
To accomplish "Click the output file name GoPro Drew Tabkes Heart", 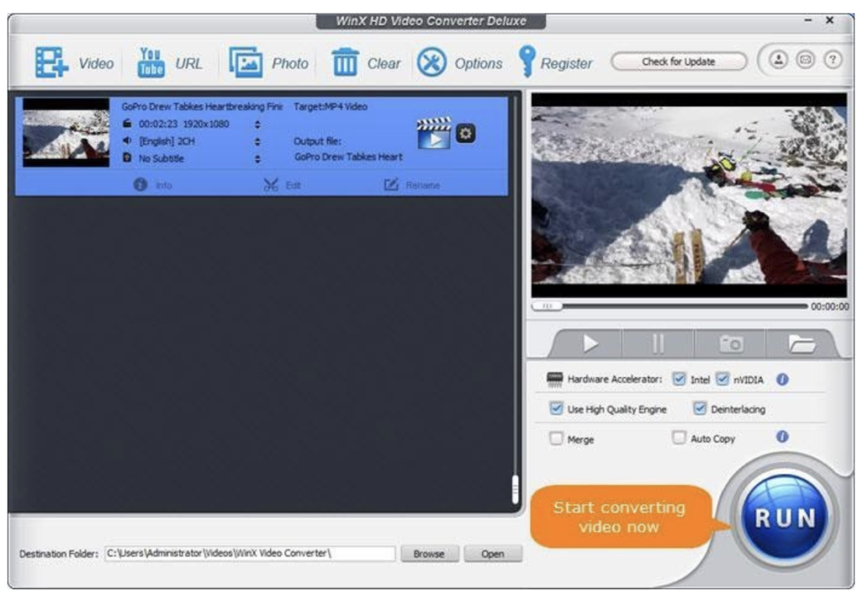I will pos(348,157).
